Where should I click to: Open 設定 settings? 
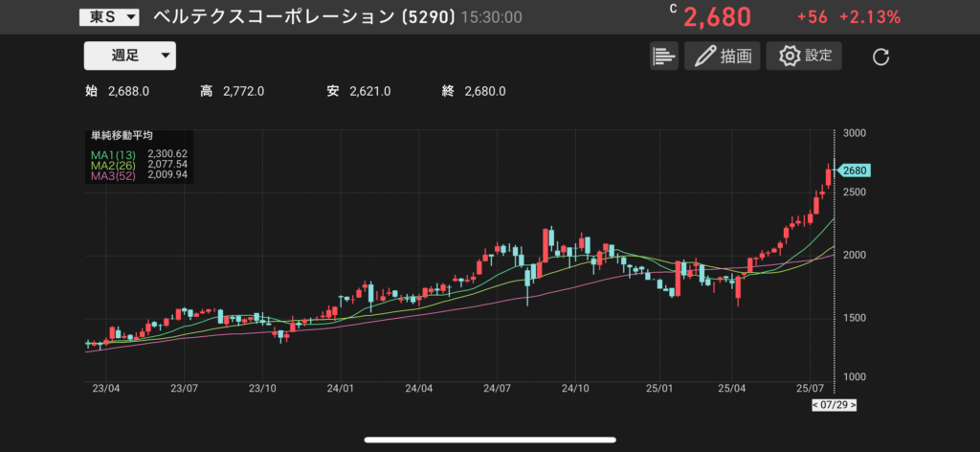click(804, 56)
